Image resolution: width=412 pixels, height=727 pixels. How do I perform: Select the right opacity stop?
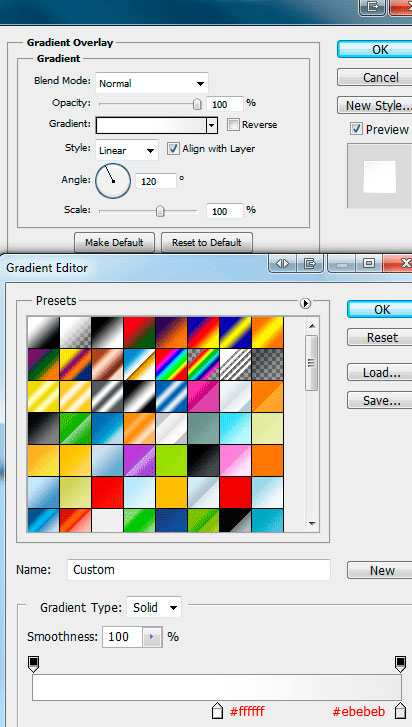tap(400, 664)
